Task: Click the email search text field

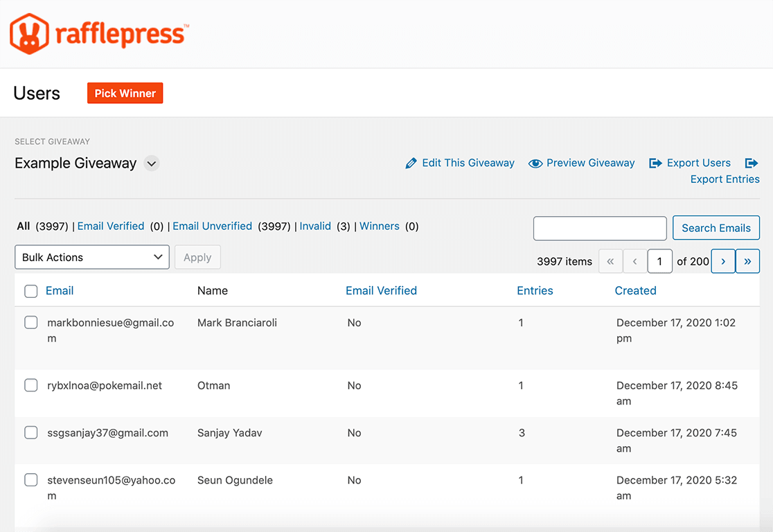Action: click(x=600, y=228)
